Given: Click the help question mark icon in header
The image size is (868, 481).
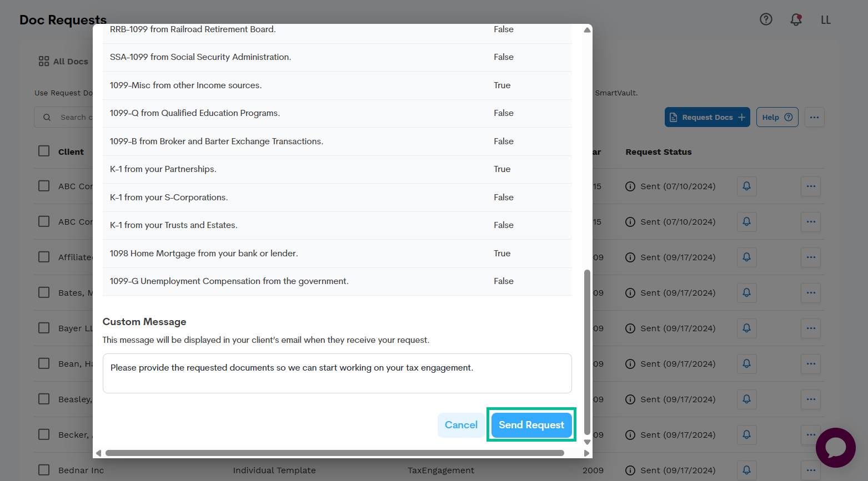Looking at the screenshot, I should tap(766, 19).
